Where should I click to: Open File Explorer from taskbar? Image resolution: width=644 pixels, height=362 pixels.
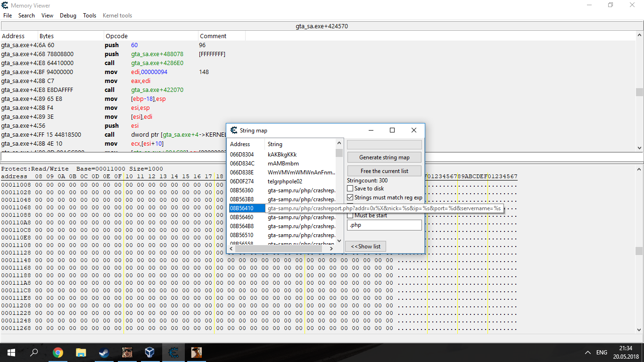click(81, 352)
